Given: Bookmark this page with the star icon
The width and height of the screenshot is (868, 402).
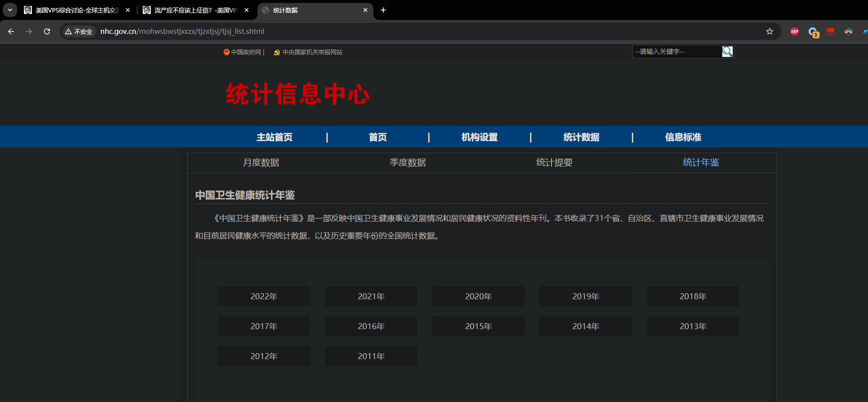Looking at the screenshot, I should 770,31.
